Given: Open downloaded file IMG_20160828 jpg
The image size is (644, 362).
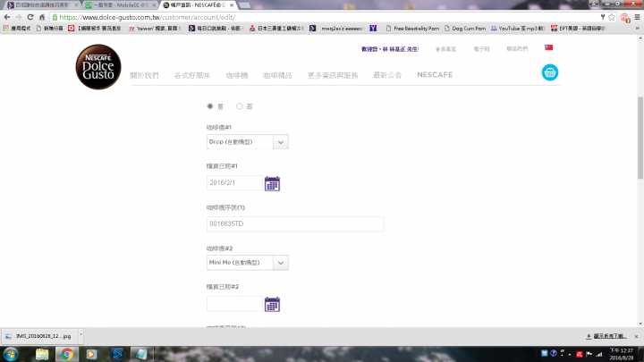Looking at the screenshot, I should coord(39,336).
